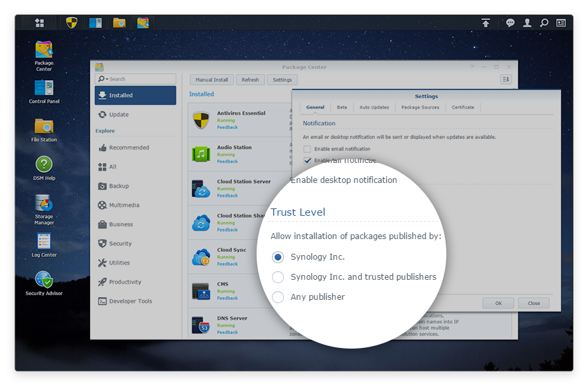Open the Security category

click(x=136, y=244)
